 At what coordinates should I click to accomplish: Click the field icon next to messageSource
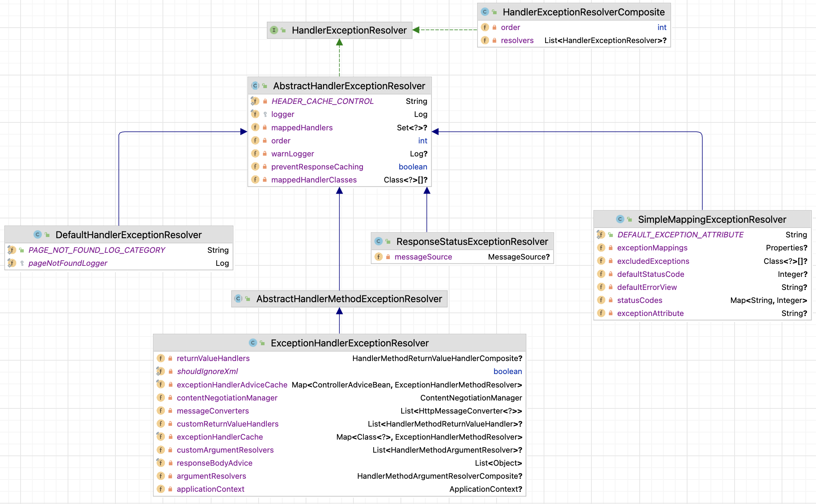(x=378, y=257)
